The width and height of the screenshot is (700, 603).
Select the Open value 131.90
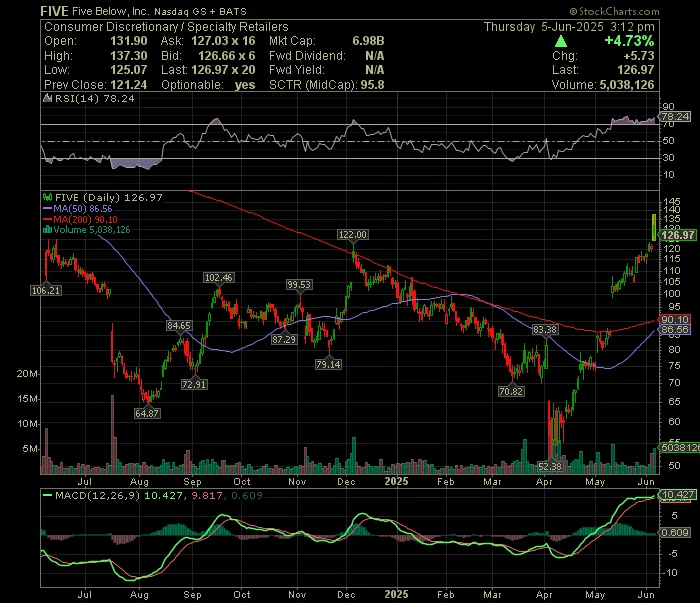pyautogui.click(x=129, y=41)
